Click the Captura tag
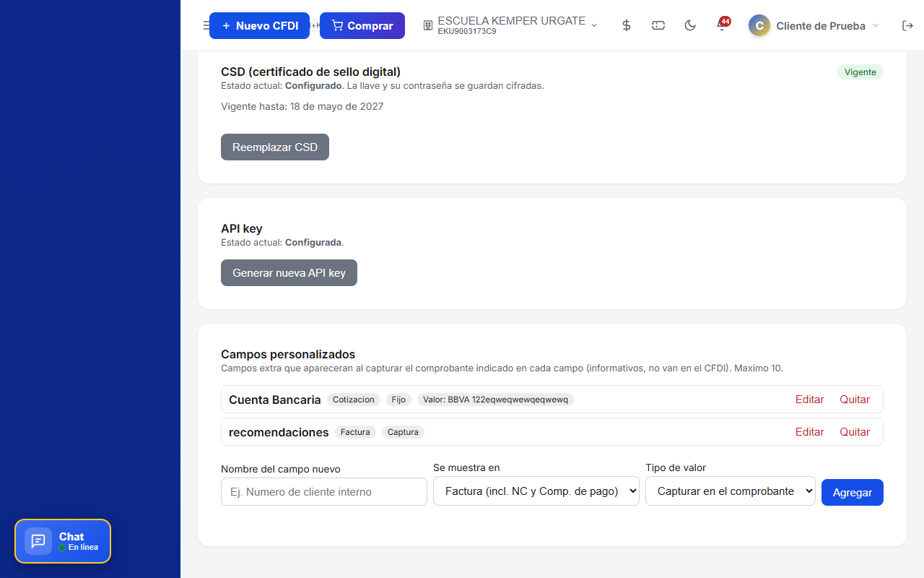 tap(403, 432)
